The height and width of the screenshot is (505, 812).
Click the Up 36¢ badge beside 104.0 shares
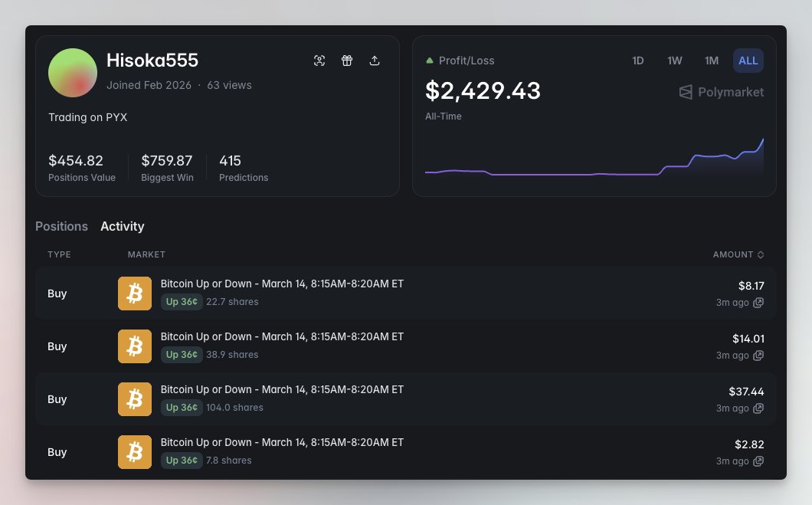pos(182,407)
